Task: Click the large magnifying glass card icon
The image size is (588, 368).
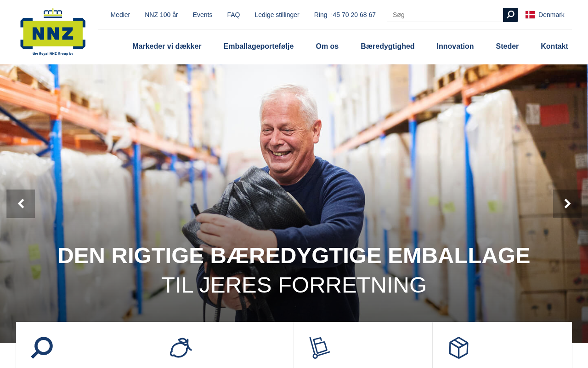Action: pos(42,347)
